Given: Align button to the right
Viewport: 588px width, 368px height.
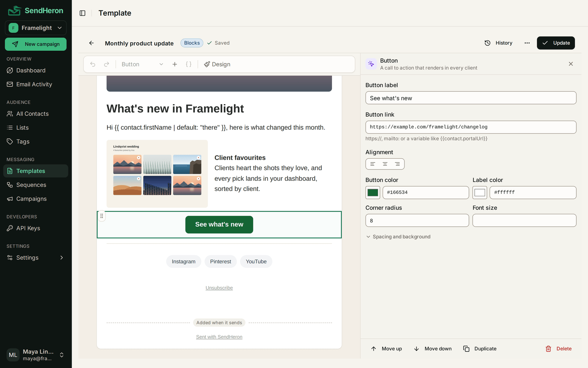Looking at the screenshot, I should (x=397, y=164).
